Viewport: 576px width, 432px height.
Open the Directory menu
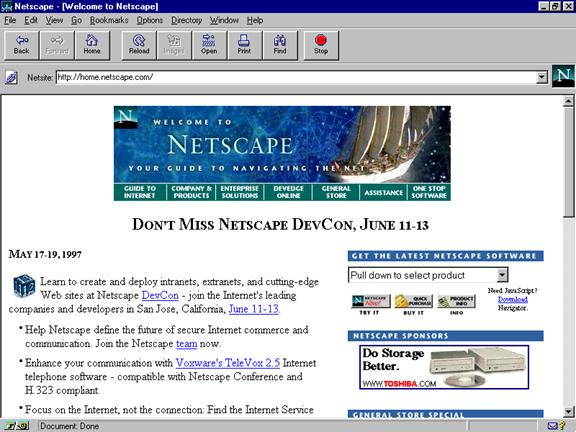coord(187,20)
